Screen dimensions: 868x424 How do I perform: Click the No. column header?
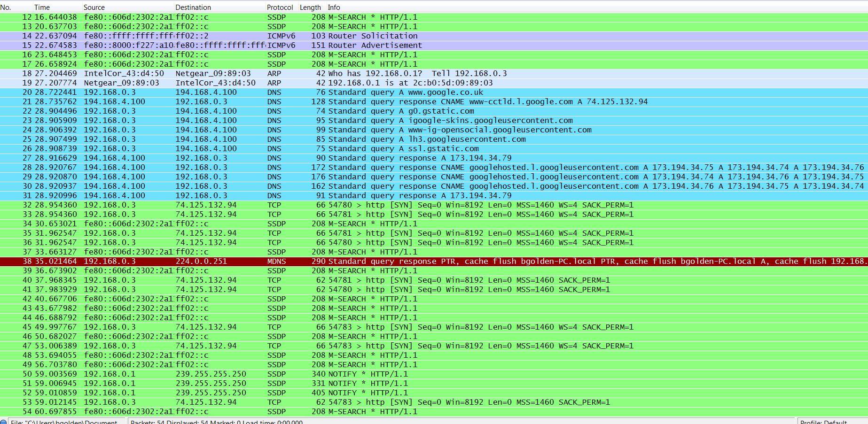click(6, 8)
